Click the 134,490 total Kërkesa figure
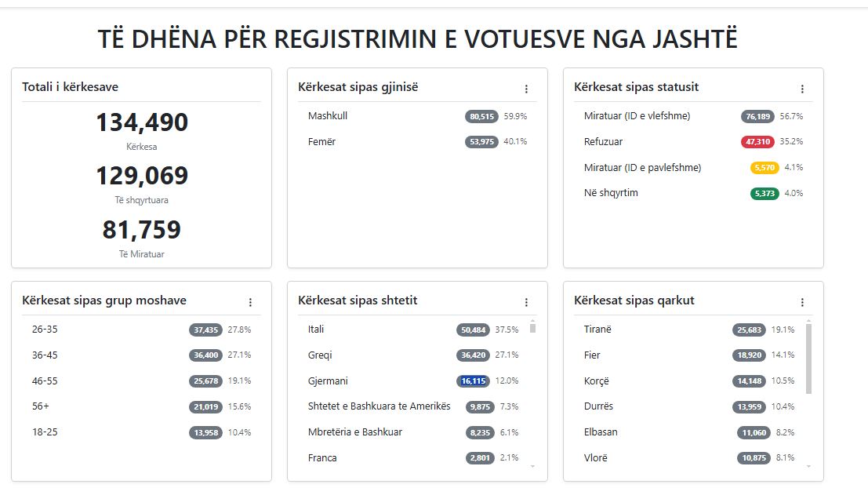 click(x=142, y=123)
